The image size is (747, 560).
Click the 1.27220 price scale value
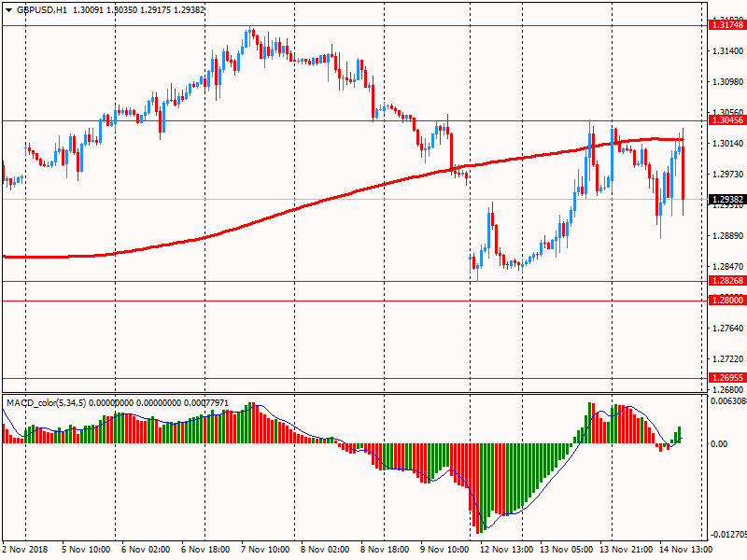727,359
